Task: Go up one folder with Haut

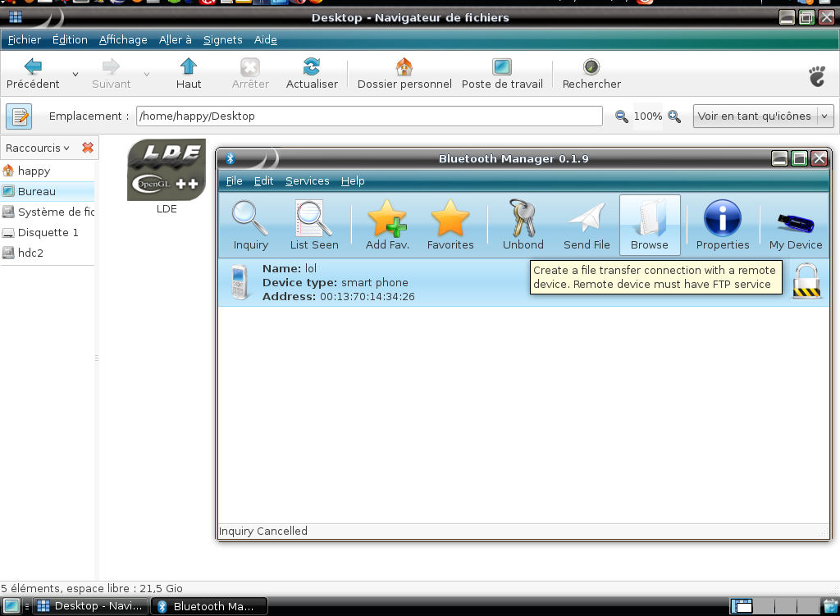Action: coord(189,74)
